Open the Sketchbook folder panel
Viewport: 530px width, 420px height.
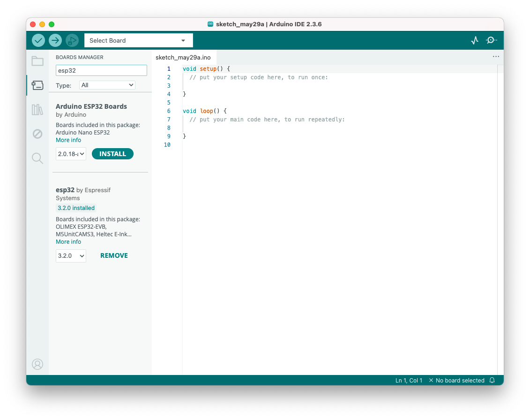pos(37,61)
